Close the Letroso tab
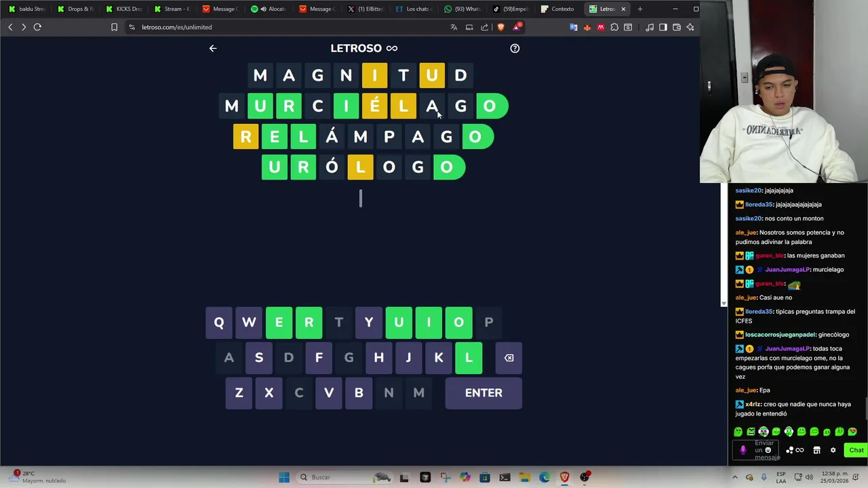 (623, 9)
